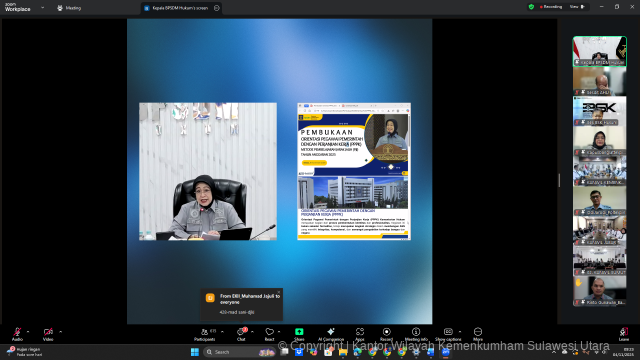Select the raised-hand participant thumbnail
The height and width of the screenshot is (360, 640).
(x=600, y=291)
